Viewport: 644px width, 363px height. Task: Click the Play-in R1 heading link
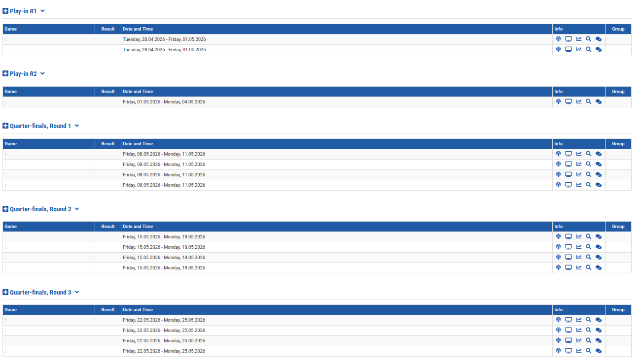tap(23, 11)
